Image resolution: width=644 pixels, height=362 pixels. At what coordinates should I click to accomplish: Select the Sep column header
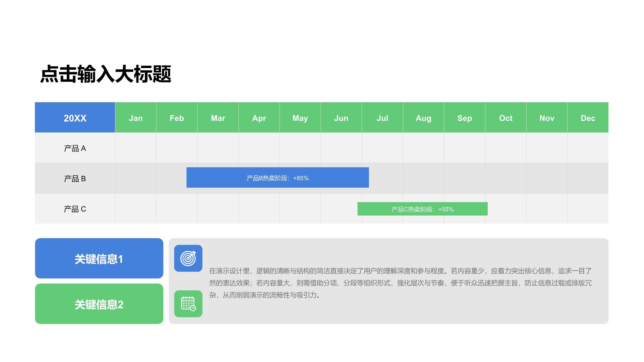[465, 118]
